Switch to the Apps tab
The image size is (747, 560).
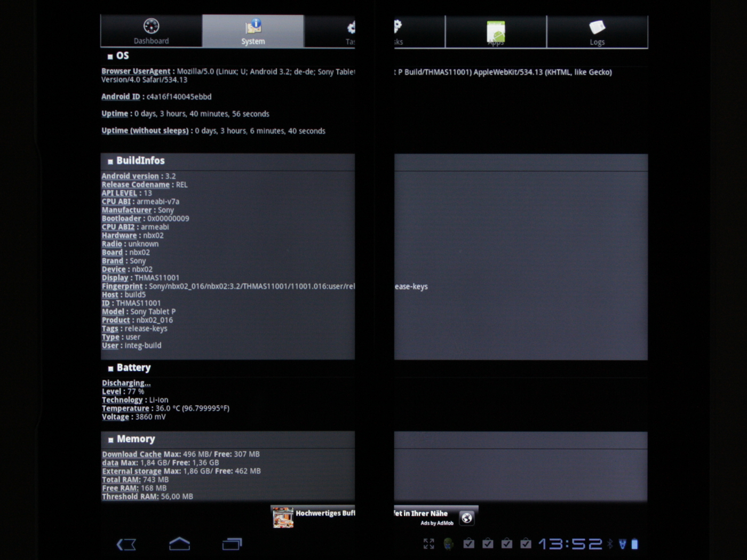496,32
